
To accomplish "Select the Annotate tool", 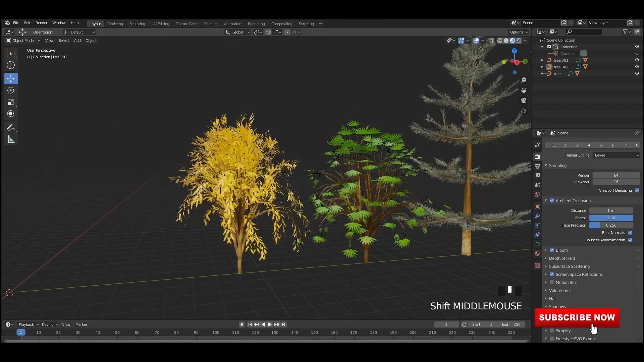I will [x=11, y=127].
